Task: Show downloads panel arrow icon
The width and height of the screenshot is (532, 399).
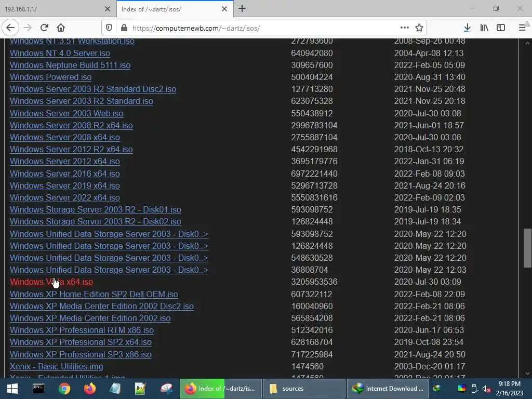Action: click(x=467, y=28)
